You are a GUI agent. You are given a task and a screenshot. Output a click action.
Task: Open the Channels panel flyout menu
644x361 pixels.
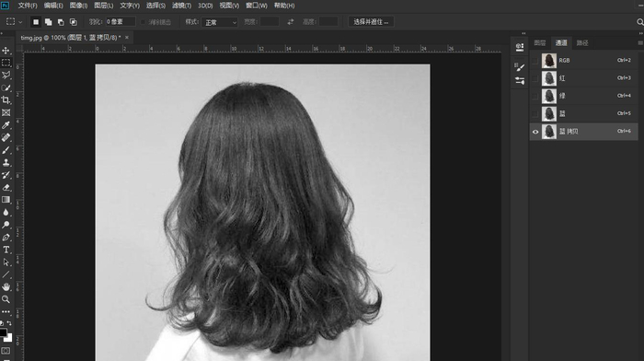[640, 42]
